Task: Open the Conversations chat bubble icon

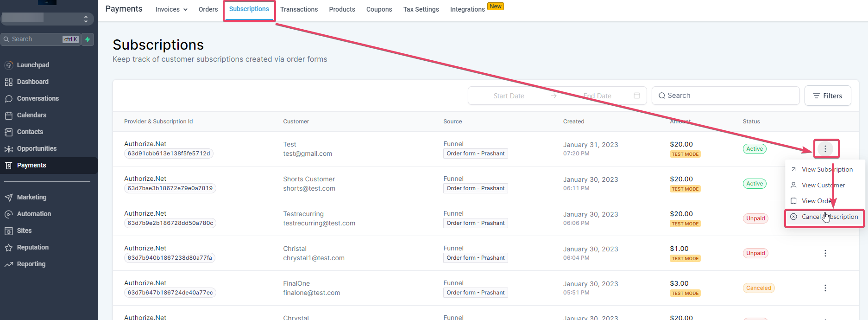Action: (8, 99)
